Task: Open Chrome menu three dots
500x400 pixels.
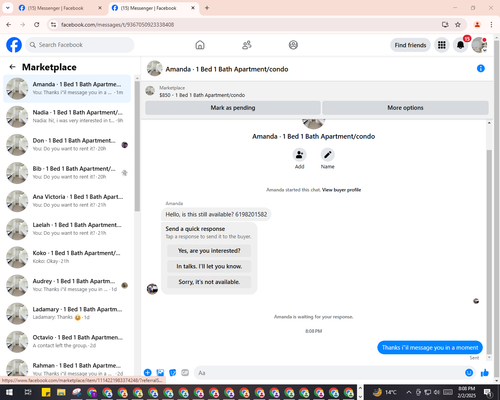Action: click(x=491, y=24)
